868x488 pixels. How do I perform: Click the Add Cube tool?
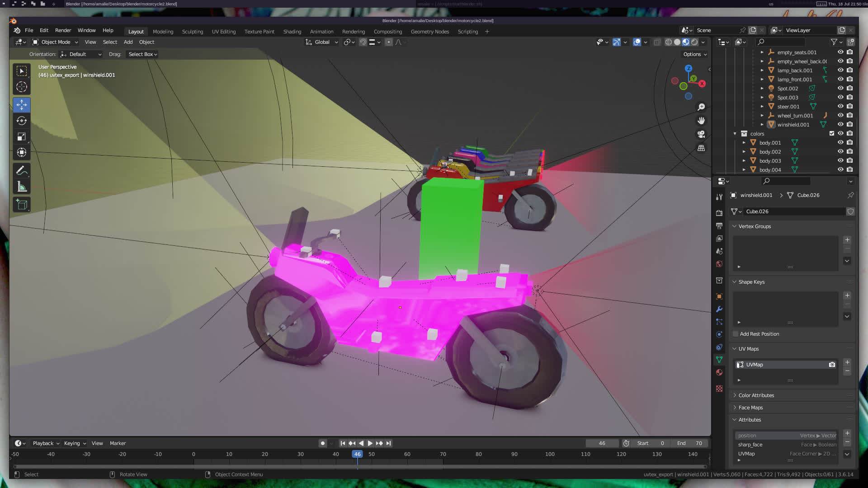(21, 204)
